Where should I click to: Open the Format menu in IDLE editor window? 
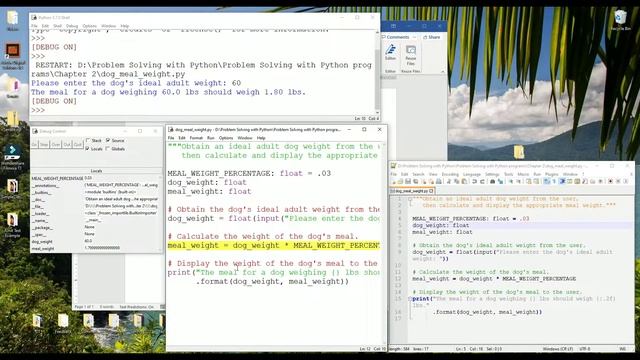(196, 138)
